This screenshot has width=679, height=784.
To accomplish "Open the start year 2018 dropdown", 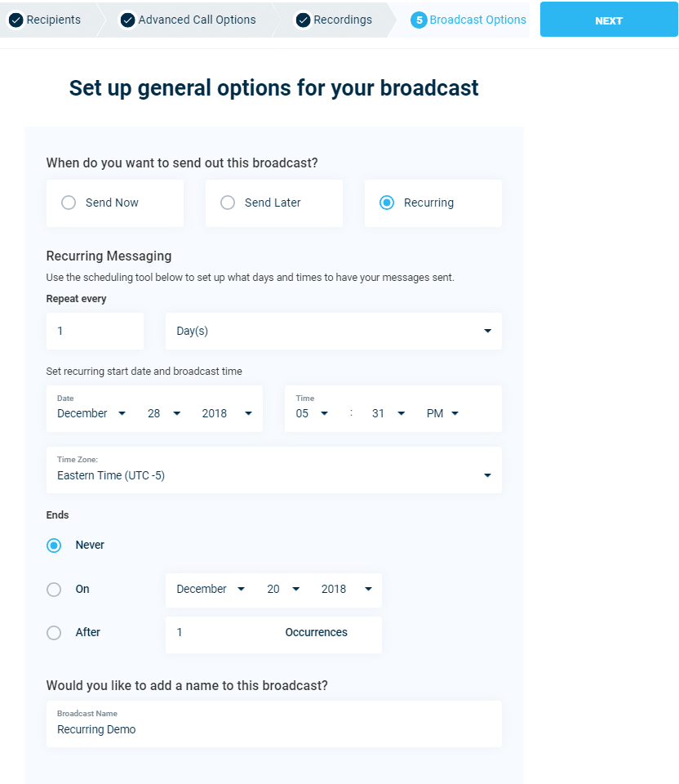I will tap(228, 413).
